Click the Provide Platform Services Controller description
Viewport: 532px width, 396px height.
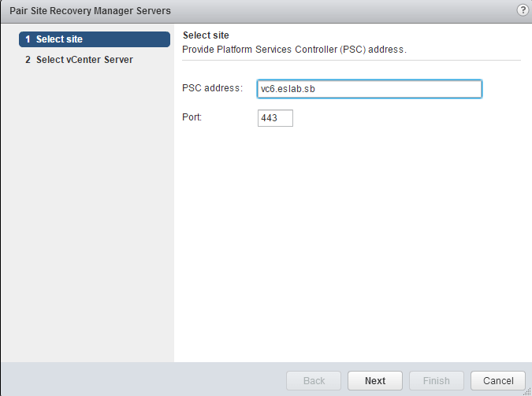coord(293,49)
